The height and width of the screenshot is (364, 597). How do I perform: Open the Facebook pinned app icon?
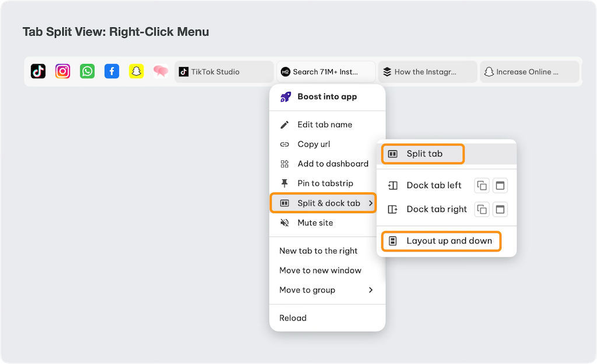pos(112,72)
